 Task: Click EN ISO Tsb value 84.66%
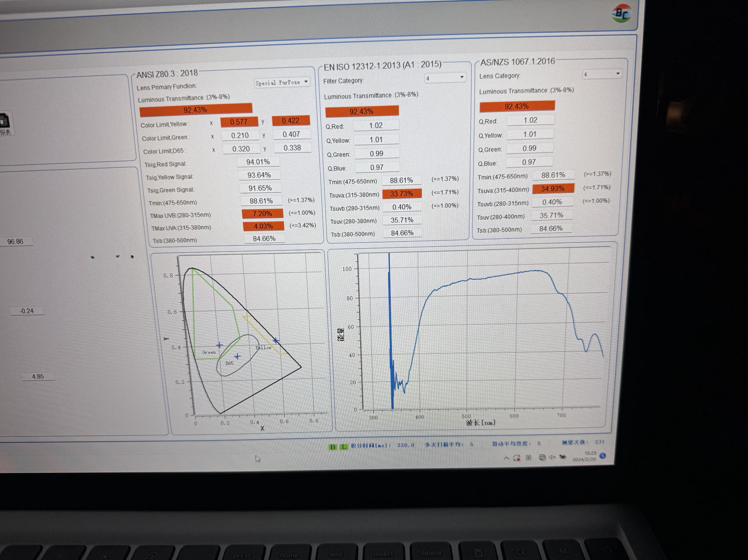click(x=403, y=233)
